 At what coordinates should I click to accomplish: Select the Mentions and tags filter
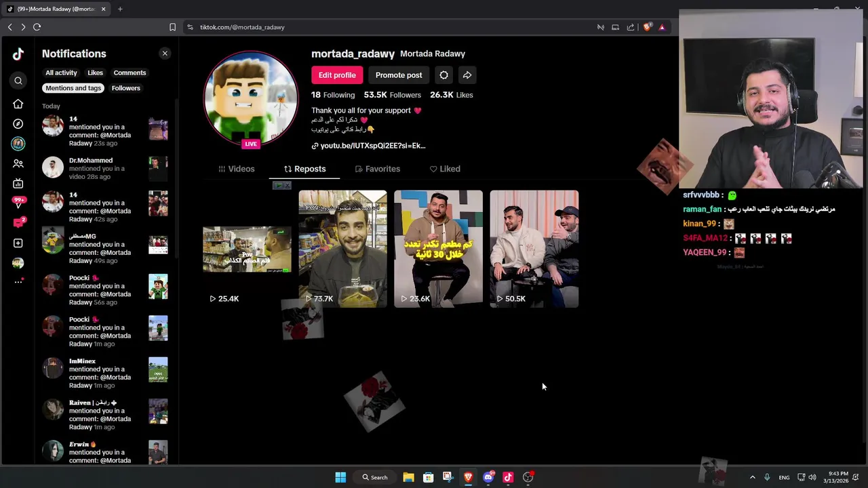73,88
